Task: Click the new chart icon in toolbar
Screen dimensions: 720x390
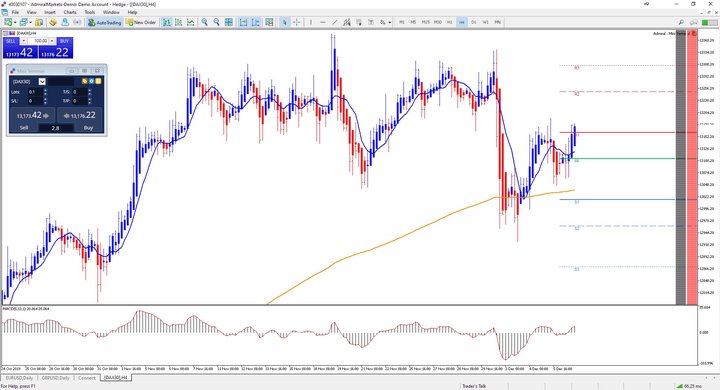Action: (8, 22)
